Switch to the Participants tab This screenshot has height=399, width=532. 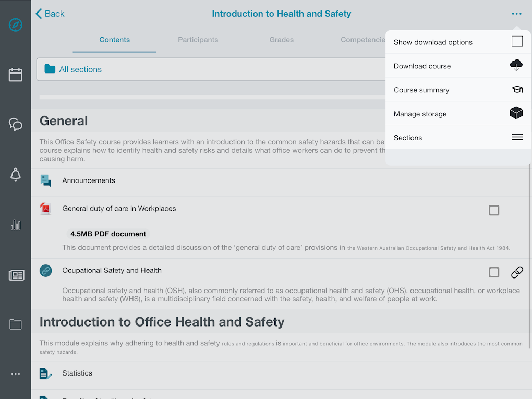pyautogui.click(x=198, y=39)
